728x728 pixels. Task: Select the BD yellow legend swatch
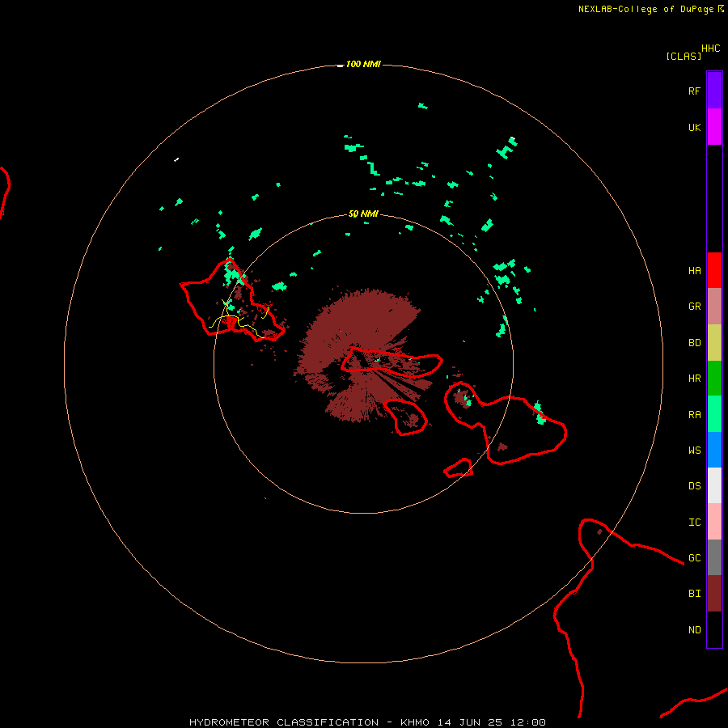714,343
